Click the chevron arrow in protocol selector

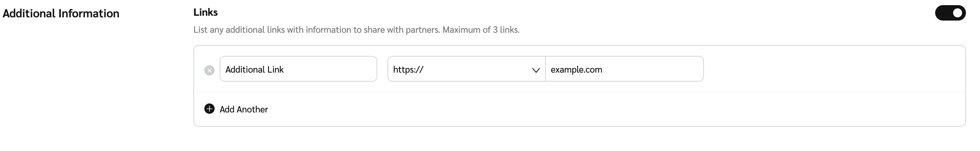536,70
